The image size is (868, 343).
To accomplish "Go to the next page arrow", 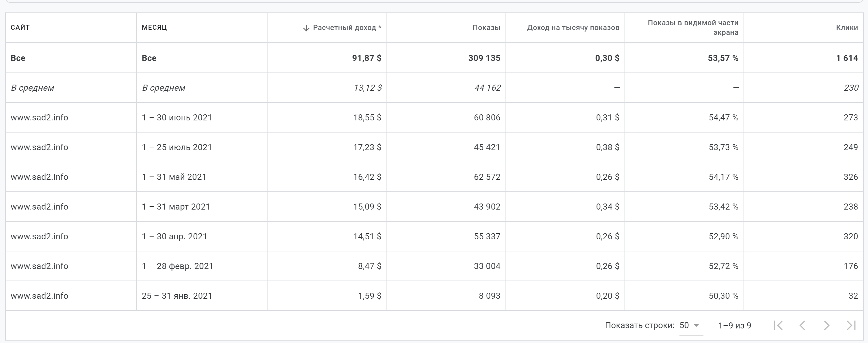I will click(x=826, y=325).
